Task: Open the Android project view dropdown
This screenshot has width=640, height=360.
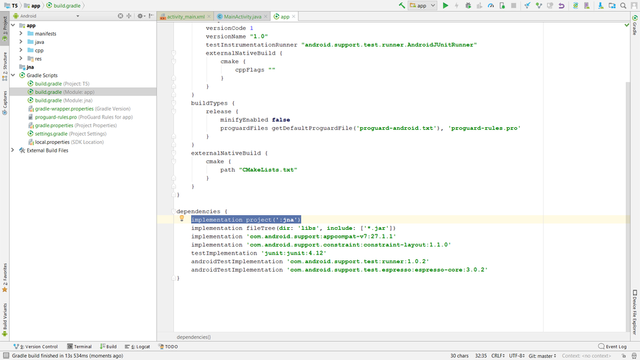Action: click(46, 16)
